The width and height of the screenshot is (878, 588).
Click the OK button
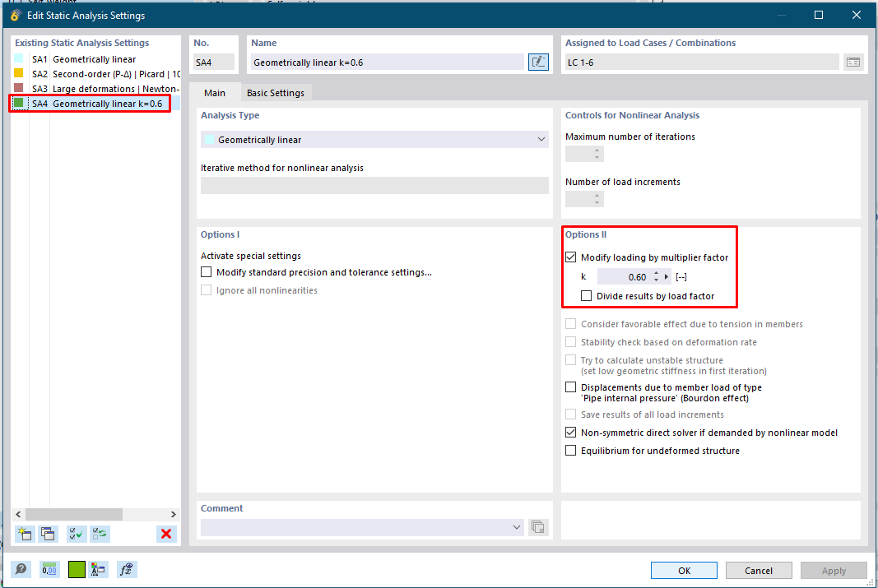pos(685,570)
